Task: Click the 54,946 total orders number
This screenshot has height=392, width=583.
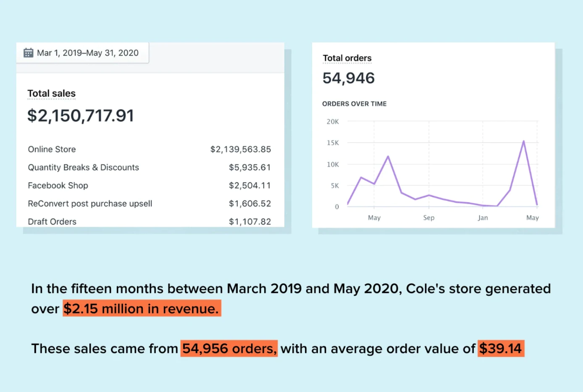Action: [349, 78]
